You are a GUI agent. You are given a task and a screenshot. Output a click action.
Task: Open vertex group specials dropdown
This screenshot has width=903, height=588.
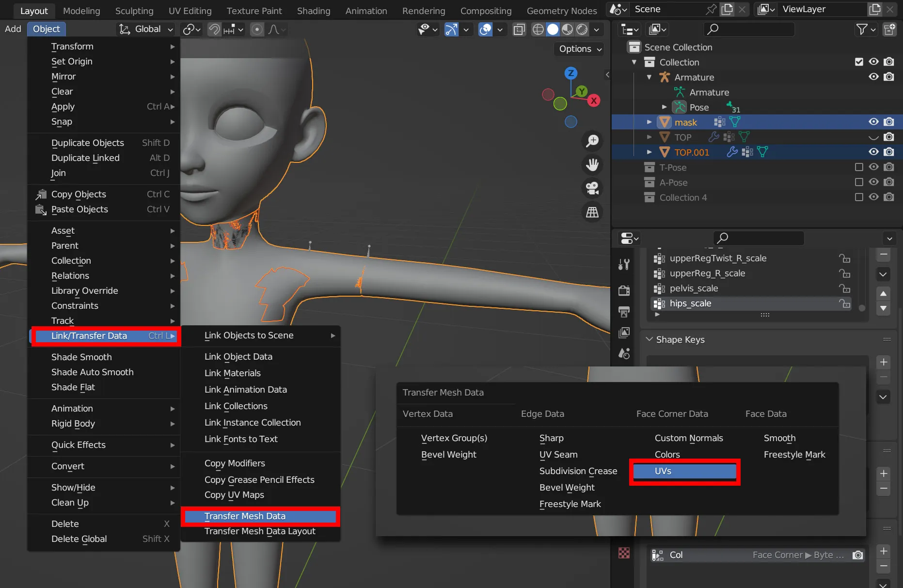[884, 274]
